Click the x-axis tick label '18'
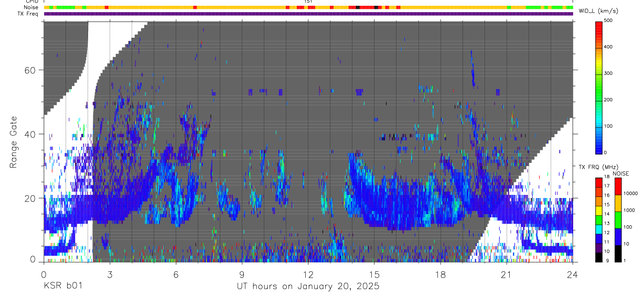 (441, 274)
